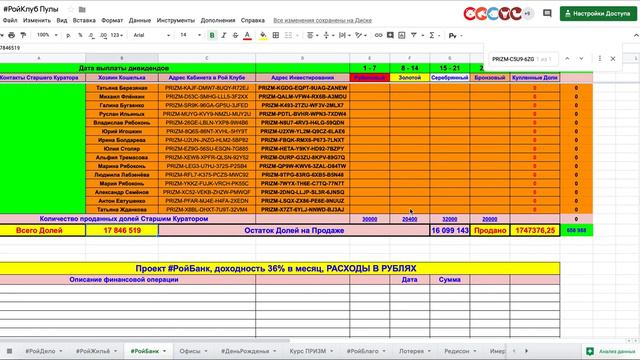Open the Формат menu
This screenshot has width=640, height=360.
pos(112,20)
